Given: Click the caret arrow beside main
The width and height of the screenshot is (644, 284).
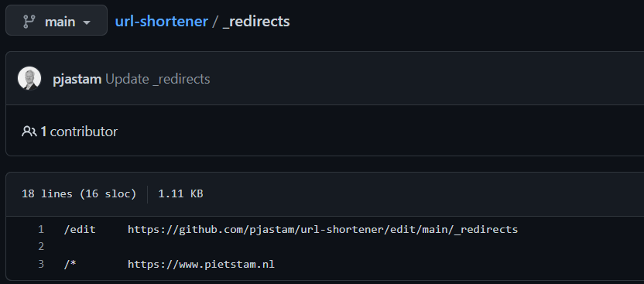Looking at the screenshot, I should point(87,22).
